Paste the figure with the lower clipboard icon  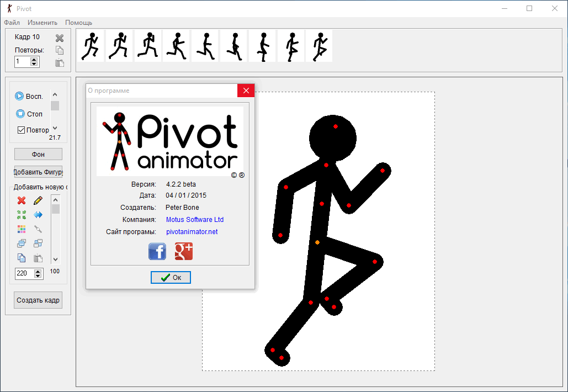[38, 258]
